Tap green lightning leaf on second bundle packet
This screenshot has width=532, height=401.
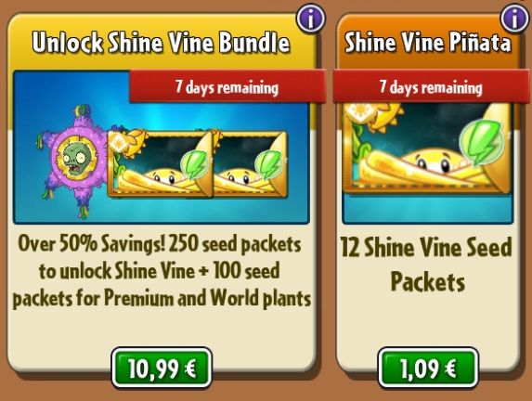coord(270,165)
